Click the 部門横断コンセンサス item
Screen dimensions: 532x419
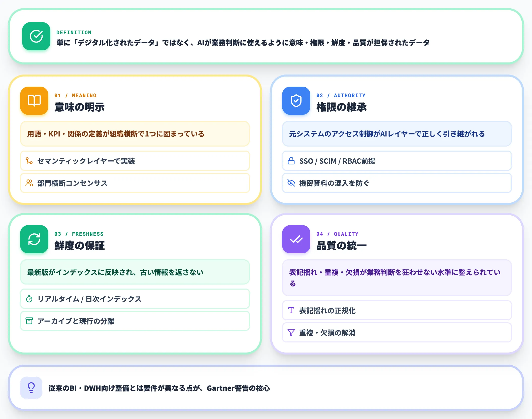[135, 183]
